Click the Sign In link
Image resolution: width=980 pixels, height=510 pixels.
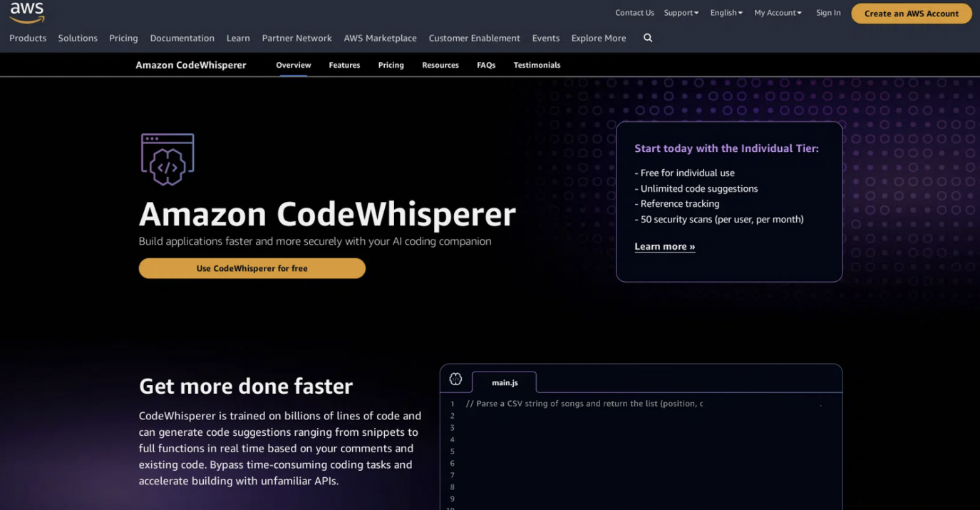coord(828,13)
